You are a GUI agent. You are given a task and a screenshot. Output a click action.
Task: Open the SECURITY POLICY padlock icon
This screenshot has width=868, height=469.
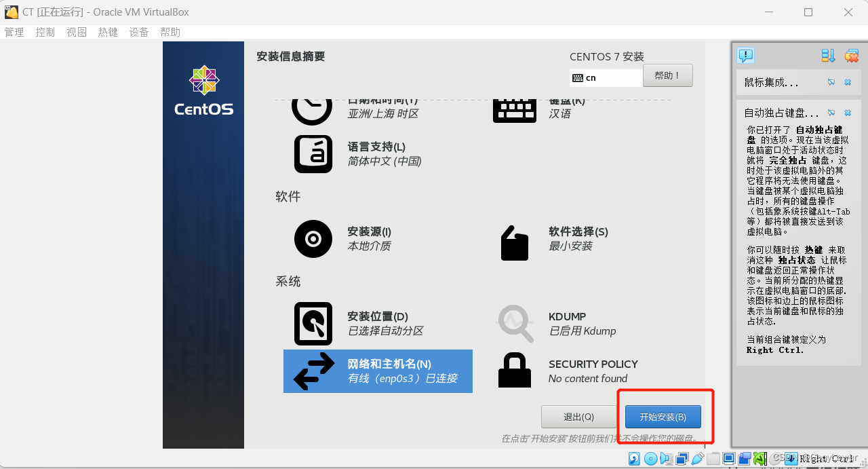(x=515, y=370)
